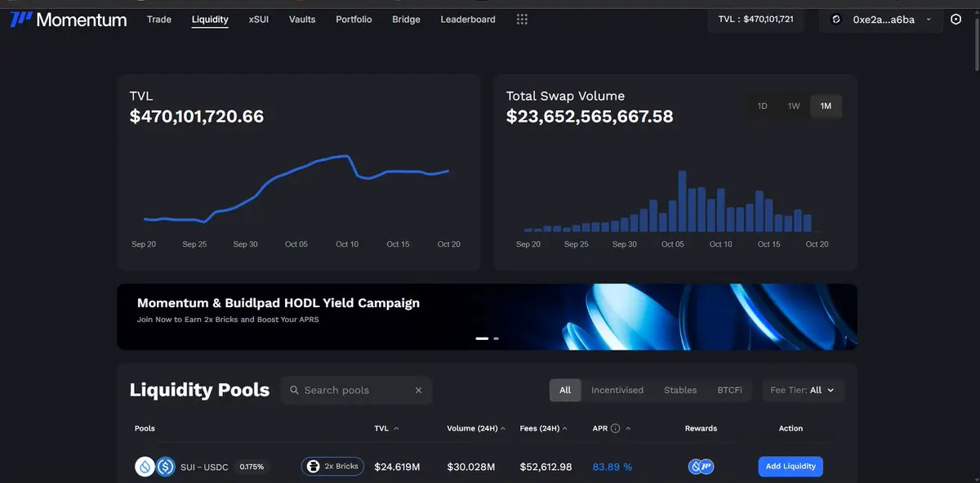Click the $30.028M volume value
980x483 pixels.
[x=470, y=467]
